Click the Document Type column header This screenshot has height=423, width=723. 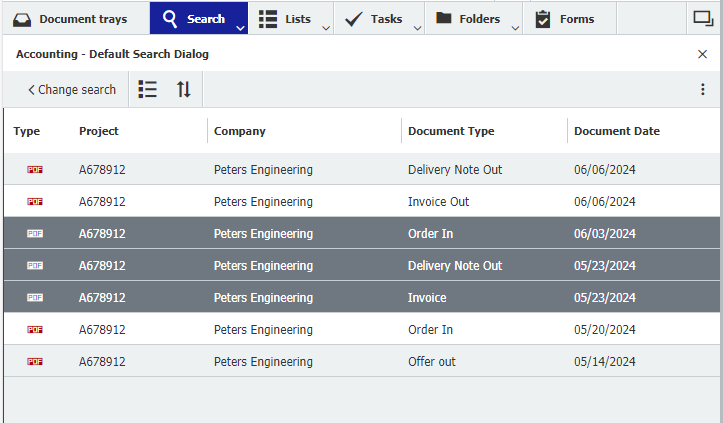[451, 131]
